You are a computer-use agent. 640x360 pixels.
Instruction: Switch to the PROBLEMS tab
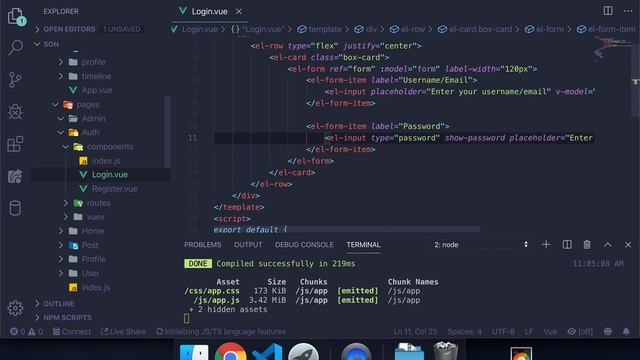202,244
